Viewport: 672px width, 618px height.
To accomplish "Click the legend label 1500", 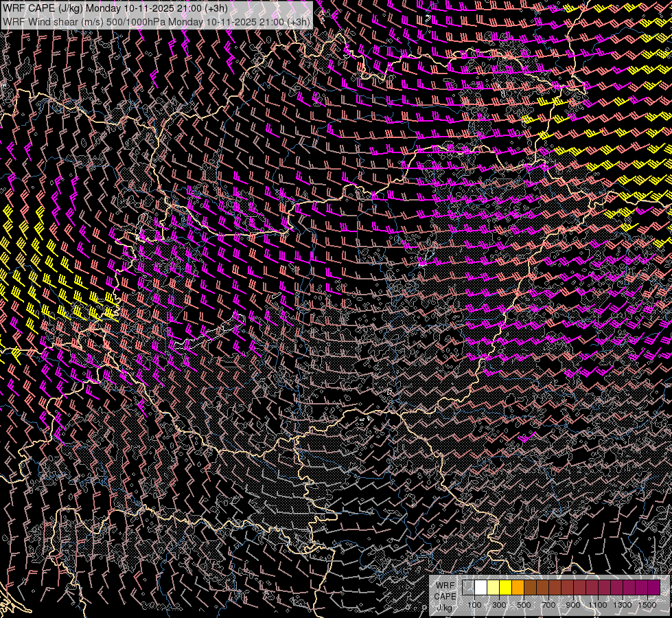I will point(647,605).
